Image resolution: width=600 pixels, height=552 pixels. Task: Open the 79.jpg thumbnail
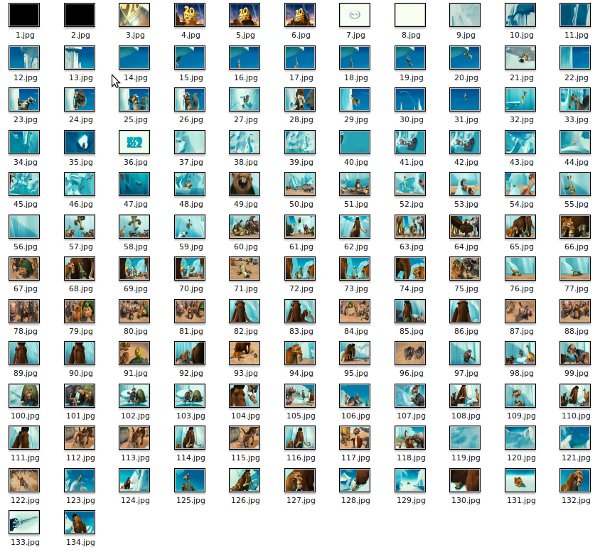coord(79,311)
